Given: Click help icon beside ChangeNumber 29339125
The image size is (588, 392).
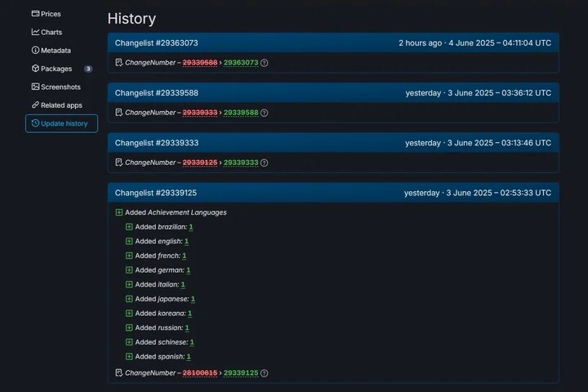Looking at the screenshot, I should coord(264,373).
